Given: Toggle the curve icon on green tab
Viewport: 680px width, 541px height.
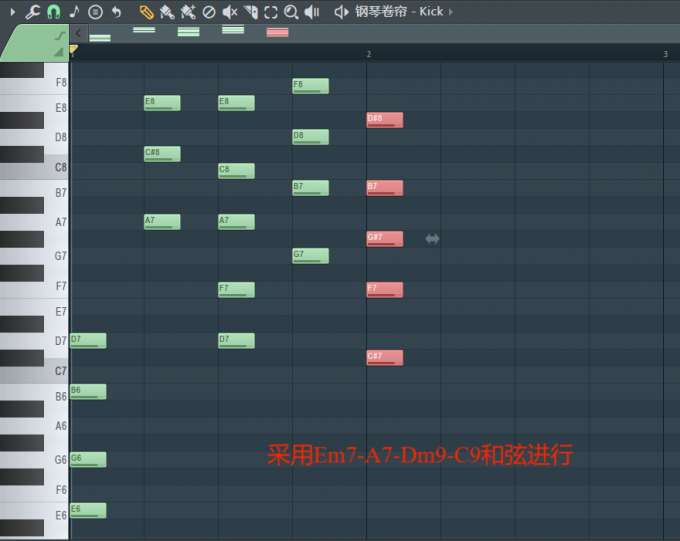Looking at the screenshot, I should pyautogui.click(x=60, y=36).
